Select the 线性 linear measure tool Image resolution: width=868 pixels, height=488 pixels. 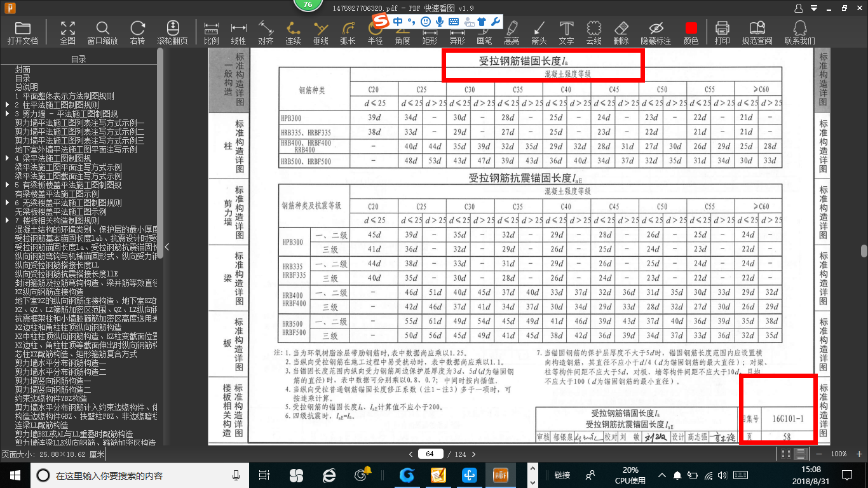[x=238, y=32]
